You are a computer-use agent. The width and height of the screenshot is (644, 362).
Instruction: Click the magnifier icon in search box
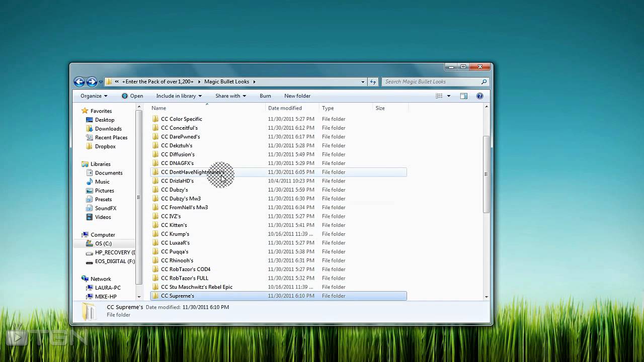click(484, 81)
